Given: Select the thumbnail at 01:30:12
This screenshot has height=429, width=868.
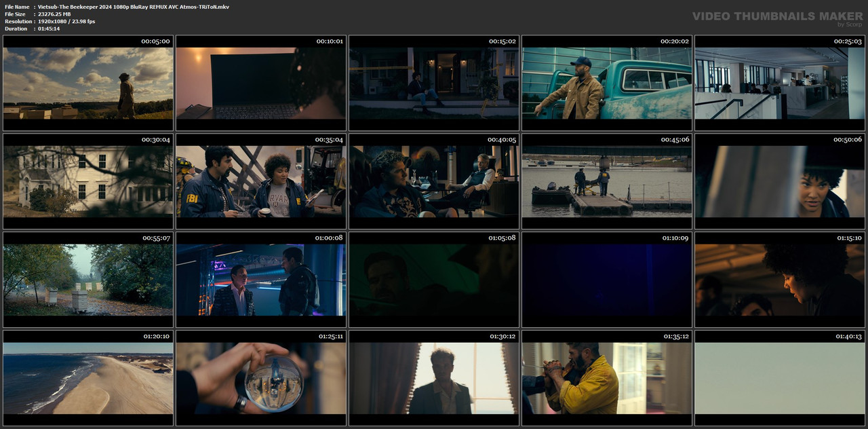Looking at the screenshot, I should (434, 378).
